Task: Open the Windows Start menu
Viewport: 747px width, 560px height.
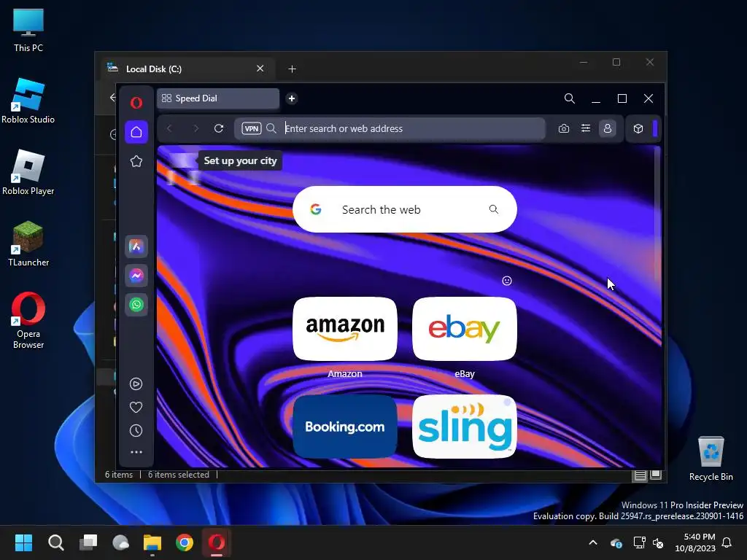Action: point(23,542)
